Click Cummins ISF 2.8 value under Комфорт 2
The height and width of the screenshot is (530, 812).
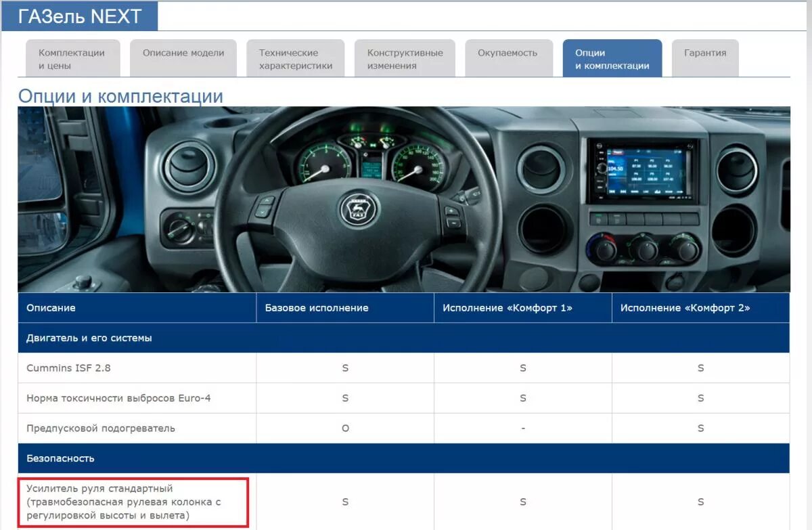coord(700,368)
